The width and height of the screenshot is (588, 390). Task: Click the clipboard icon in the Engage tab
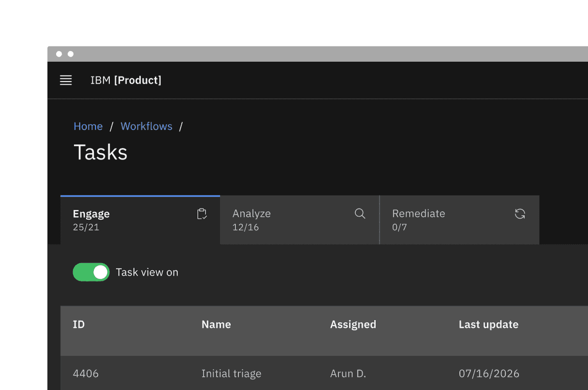202,214
